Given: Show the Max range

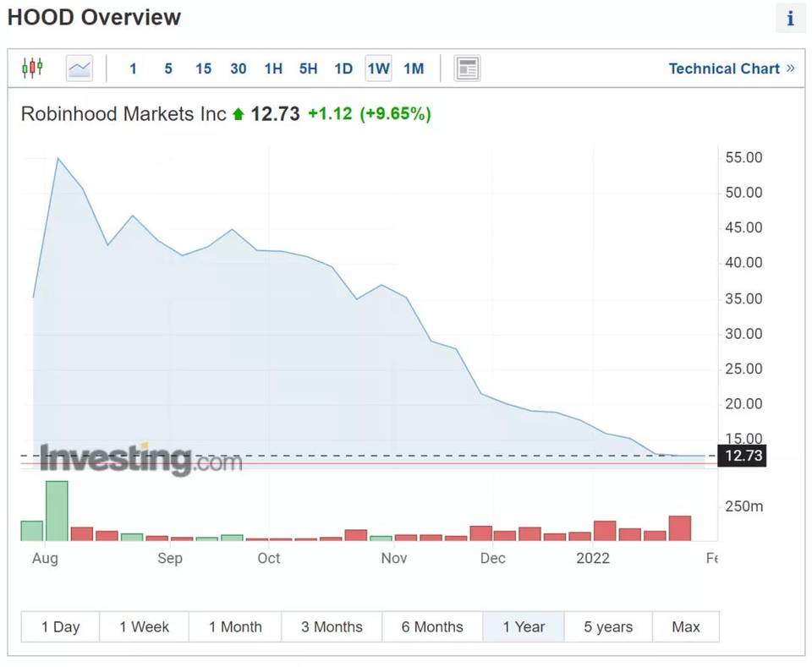Looking at the screenshot, I should pyautogui.click(x=686, y=626).
